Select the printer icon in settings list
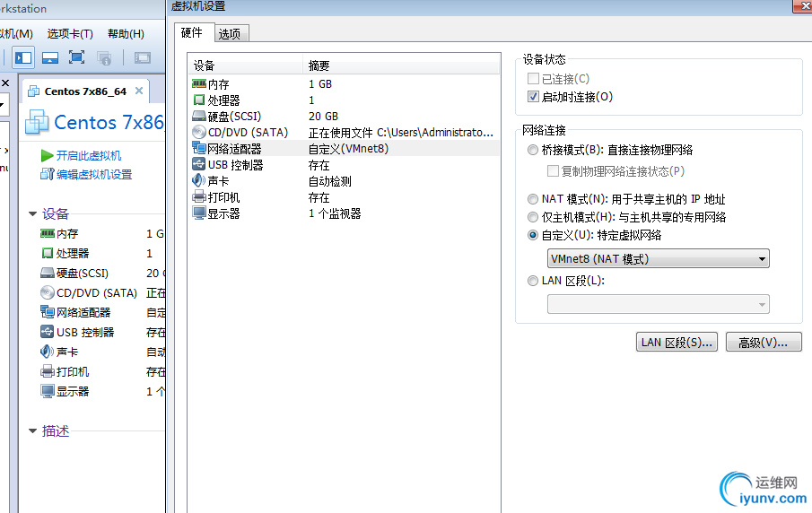Image resolution: width=812 pixels, height=513 pixels. pyautogui.click(x=199, y=196)
